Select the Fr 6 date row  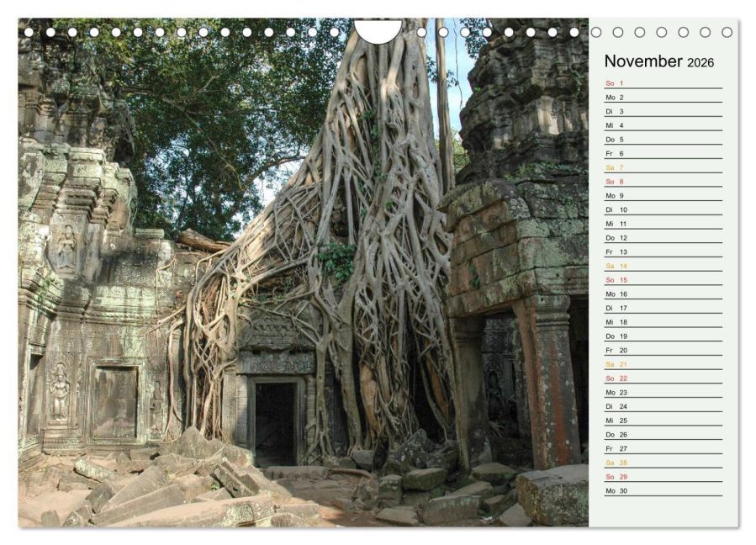pyautogui.click(x=663, y=153)
